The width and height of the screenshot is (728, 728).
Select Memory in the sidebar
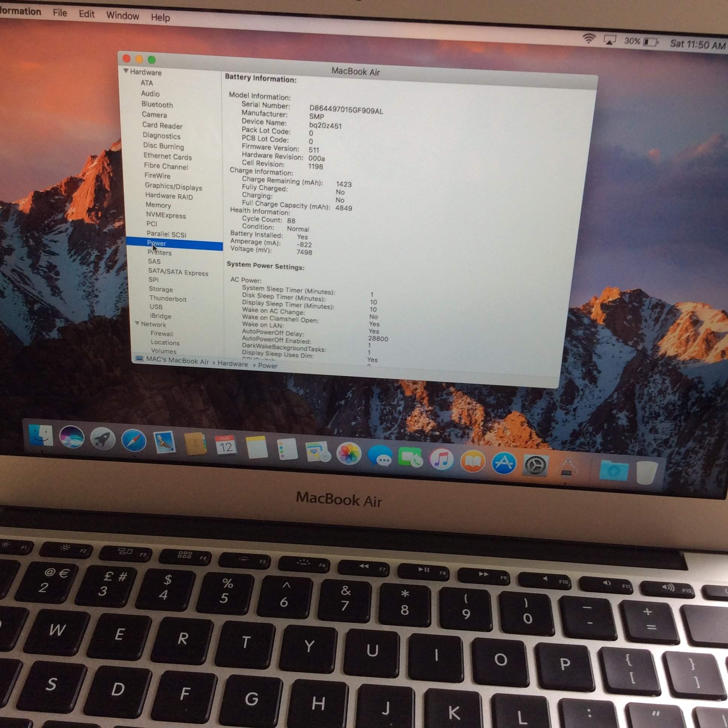[x=159, y=205]
